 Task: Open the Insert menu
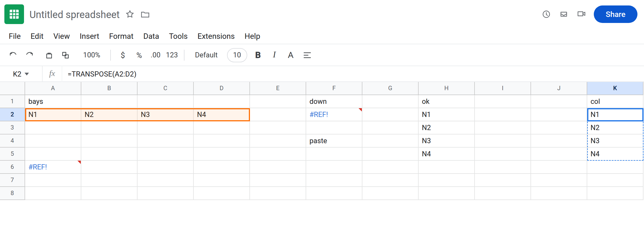click(x=89, y=36)
